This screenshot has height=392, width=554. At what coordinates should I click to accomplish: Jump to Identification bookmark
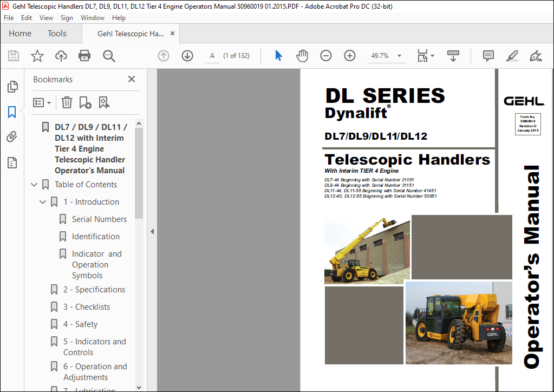point(96,237)
